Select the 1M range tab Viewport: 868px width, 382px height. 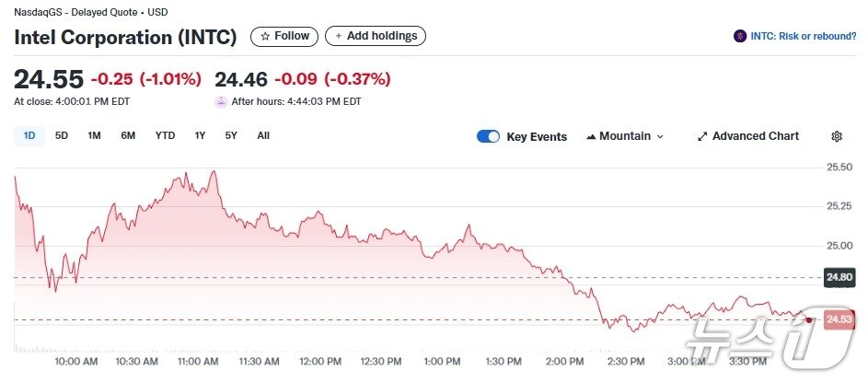click(94, 136)
